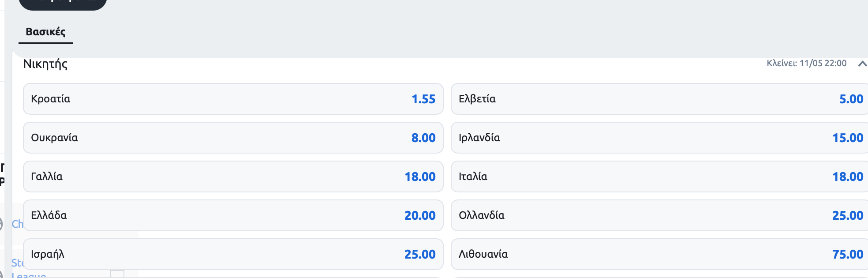Click the Νικητής market heading
The image size is (868, 278).
(x=45, y=64)
